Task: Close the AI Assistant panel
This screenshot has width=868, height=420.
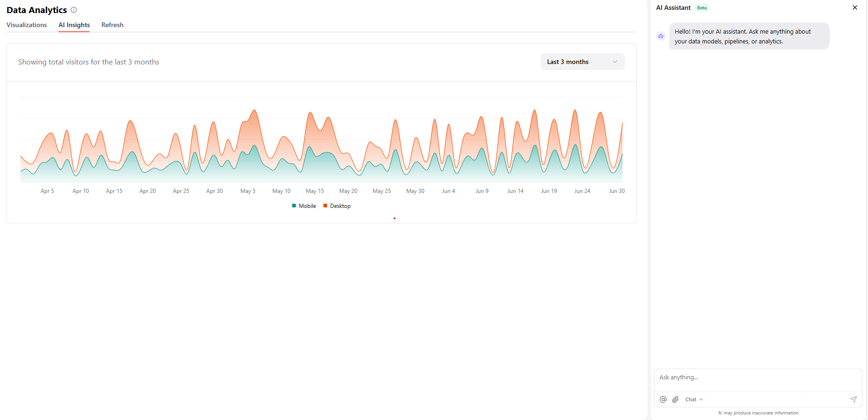Action: point(855,7)
